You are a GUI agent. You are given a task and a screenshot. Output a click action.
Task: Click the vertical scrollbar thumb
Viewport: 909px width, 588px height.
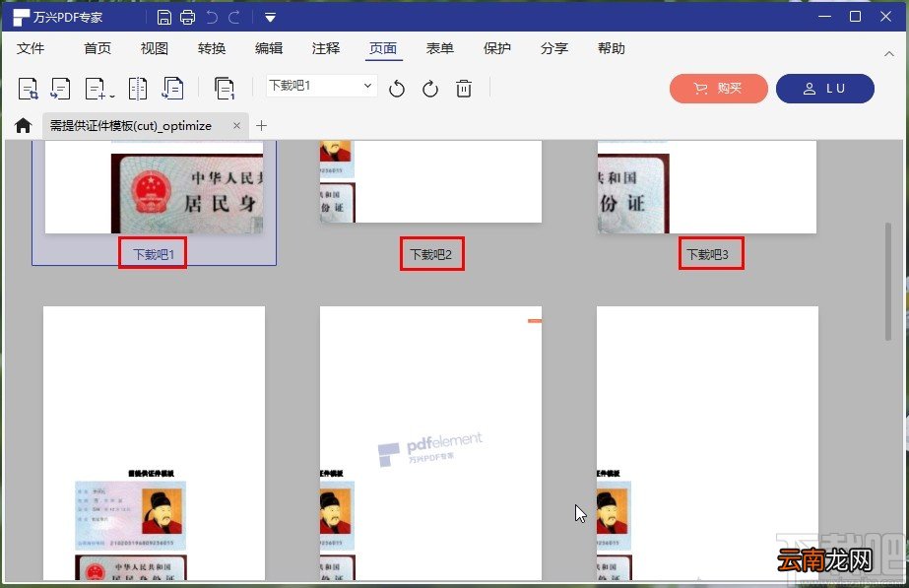tap(888, 282)
